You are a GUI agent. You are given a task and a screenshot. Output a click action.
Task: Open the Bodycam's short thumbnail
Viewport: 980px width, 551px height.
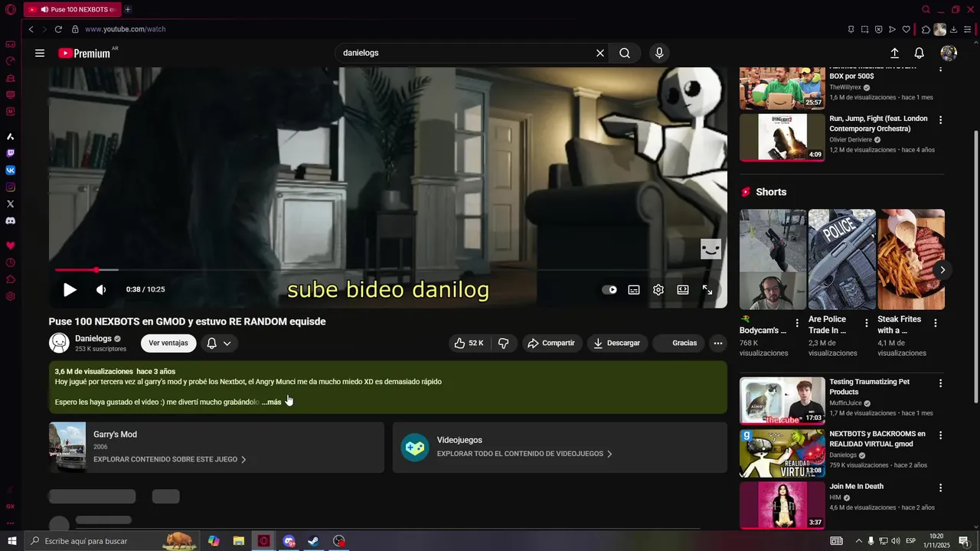point(773,259)
